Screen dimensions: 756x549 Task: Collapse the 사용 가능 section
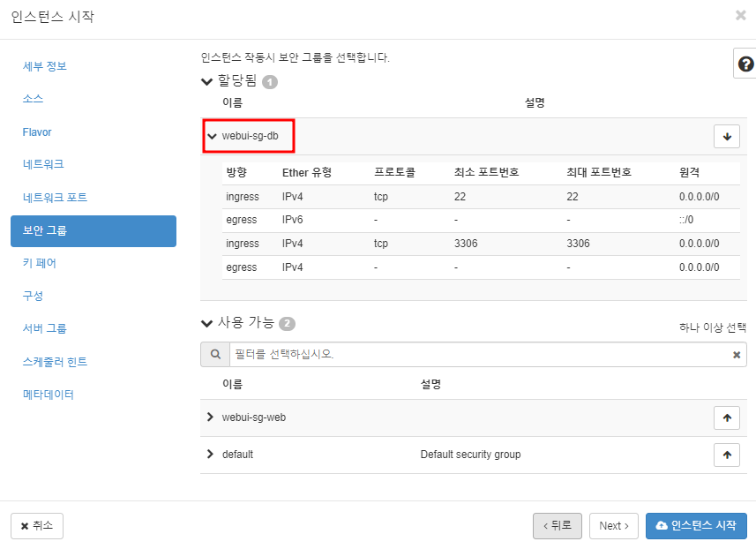pos(206,323)
